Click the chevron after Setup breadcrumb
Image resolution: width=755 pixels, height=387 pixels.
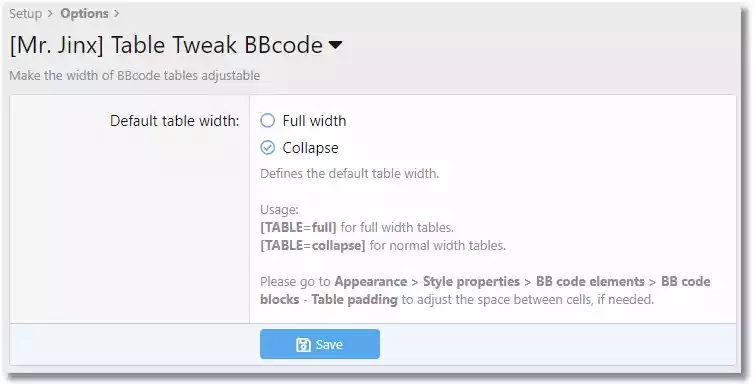(51, 14)
